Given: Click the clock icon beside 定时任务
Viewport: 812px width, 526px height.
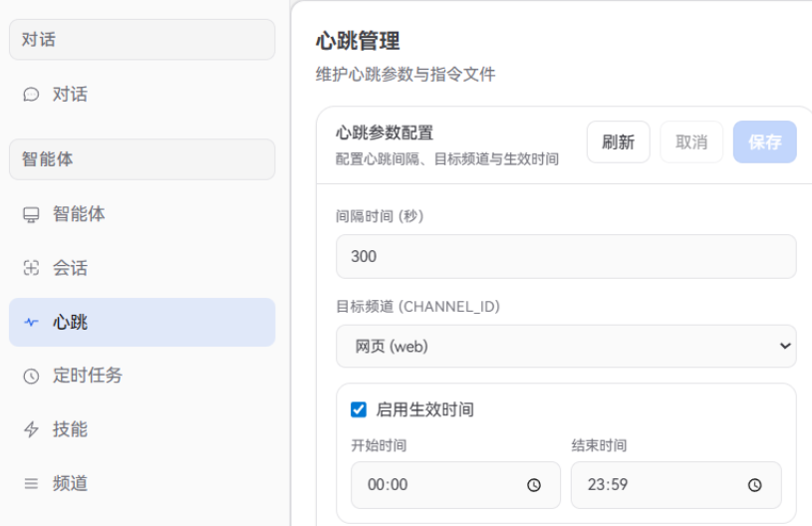Looking at the screenshot, I should (31, 376).
